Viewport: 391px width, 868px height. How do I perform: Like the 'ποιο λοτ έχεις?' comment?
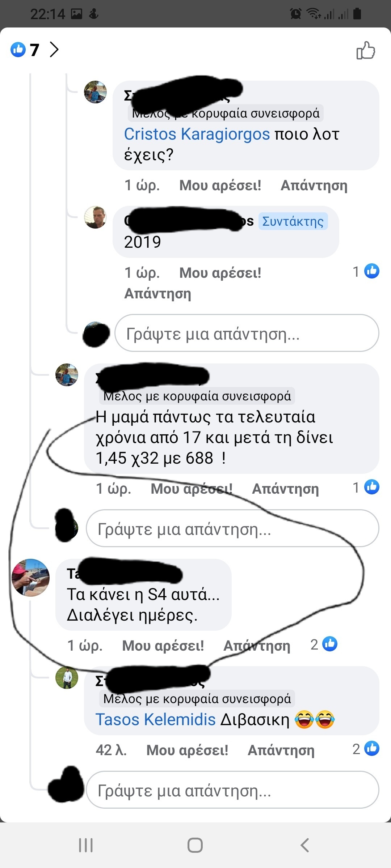220,185
